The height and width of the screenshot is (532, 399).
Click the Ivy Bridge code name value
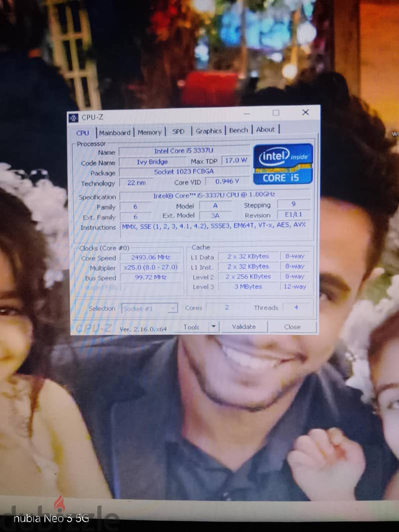click(152, 162)
